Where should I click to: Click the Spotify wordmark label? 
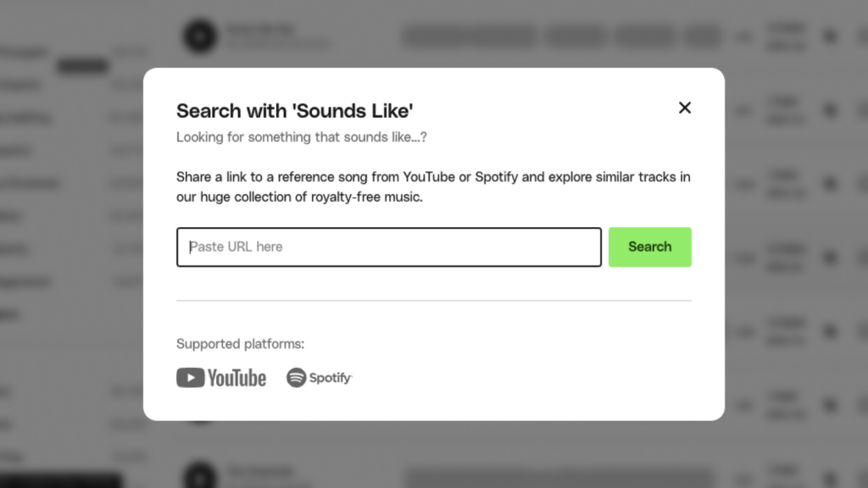pos(331,378)
